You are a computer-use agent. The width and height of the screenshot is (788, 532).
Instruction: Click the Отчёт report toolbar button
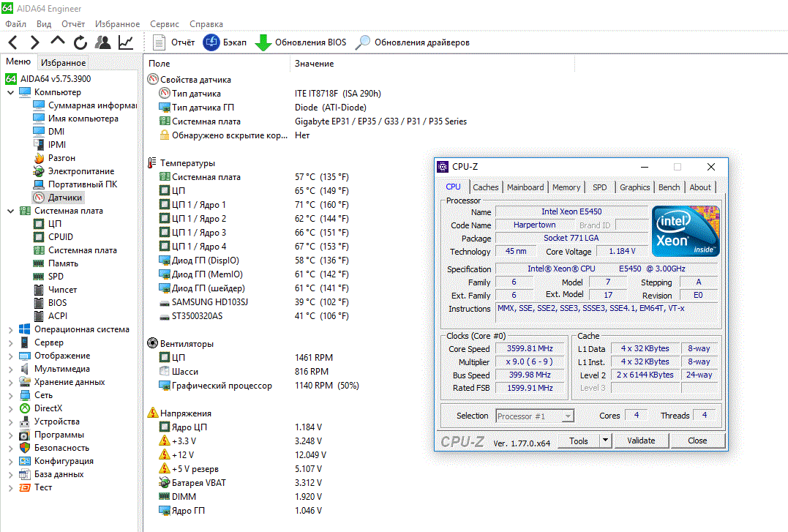(x=174, y=42)
